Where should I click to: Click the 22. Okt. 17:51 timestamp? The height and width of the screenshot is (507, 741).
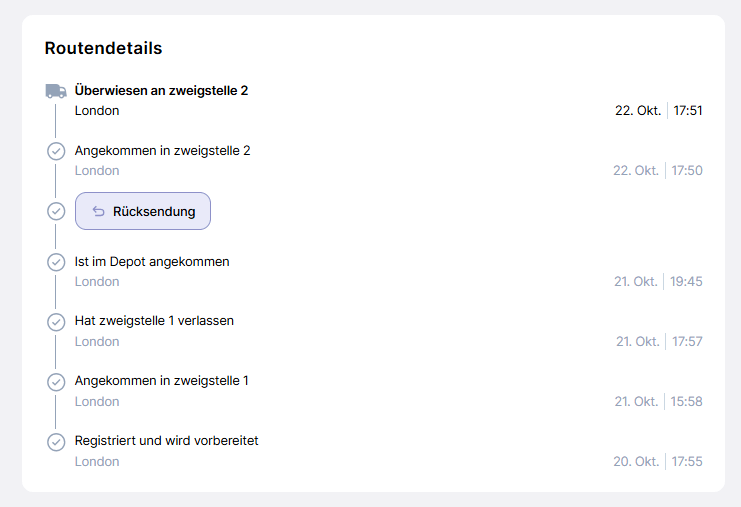click(658, 111)
